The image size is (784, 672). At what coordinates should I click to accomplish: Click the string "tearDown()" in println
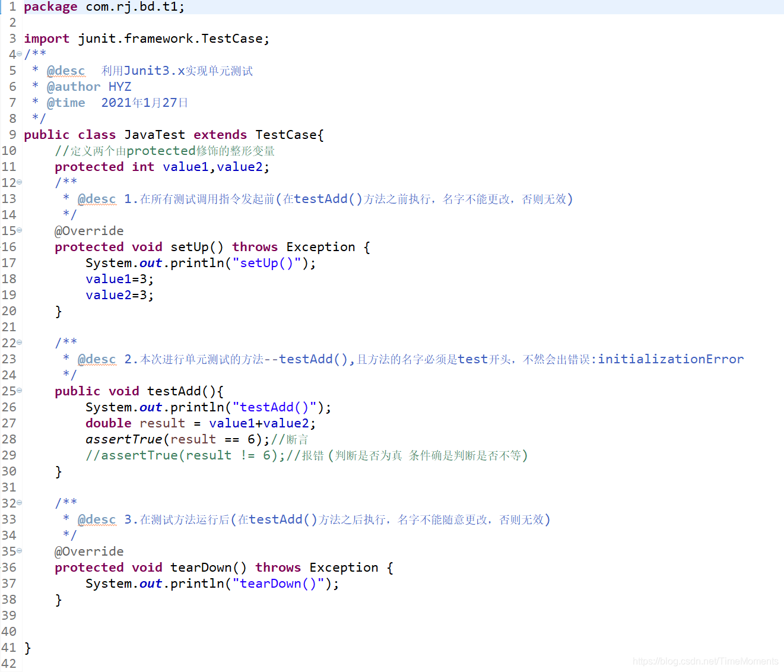click(278, 584)
